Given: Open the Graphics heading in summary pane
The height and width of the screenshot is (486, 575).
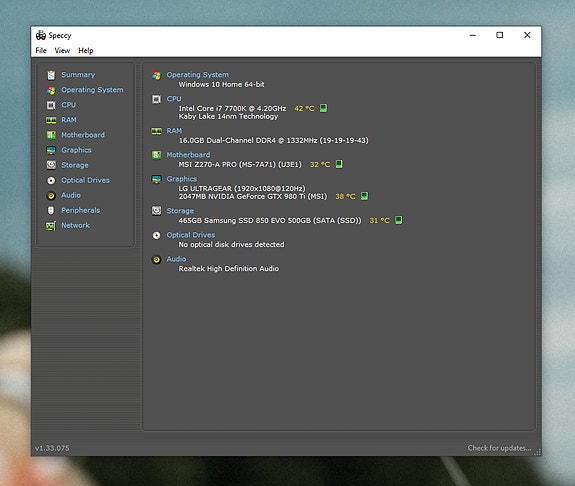Looking at the screenshot, I should [x=182, y=179].
